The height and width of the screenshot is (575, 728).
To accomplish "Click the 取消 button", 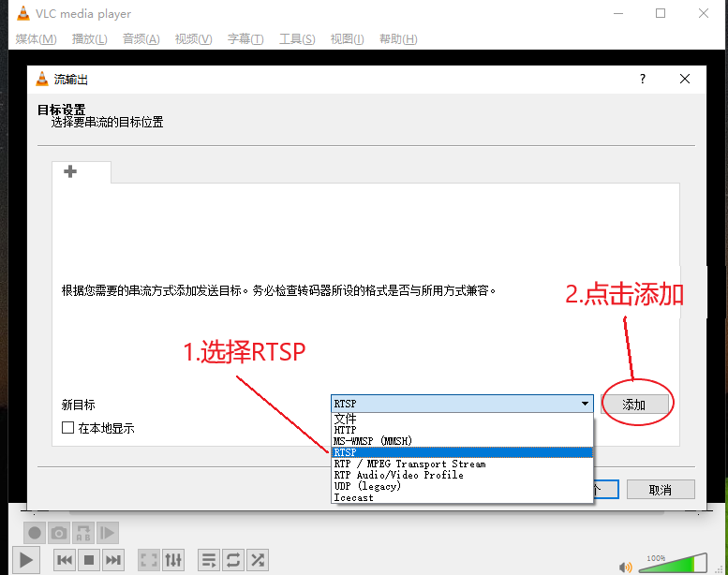I will [661, 490].
